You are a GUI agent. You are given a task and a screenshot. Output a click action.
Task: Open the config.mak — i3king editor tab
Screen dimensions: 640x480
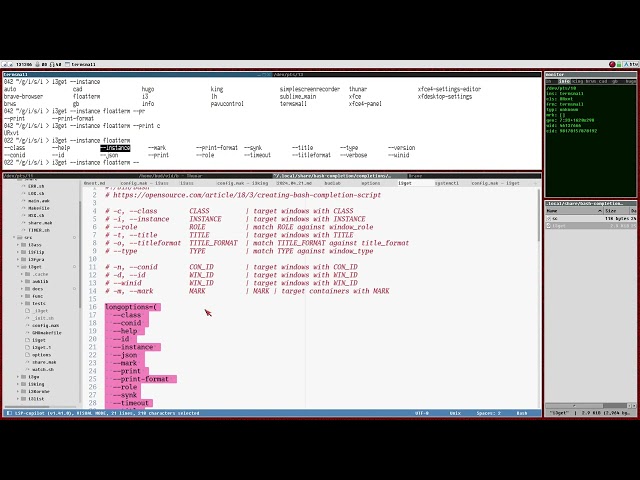pyautogui.click(x=242, y=183)
